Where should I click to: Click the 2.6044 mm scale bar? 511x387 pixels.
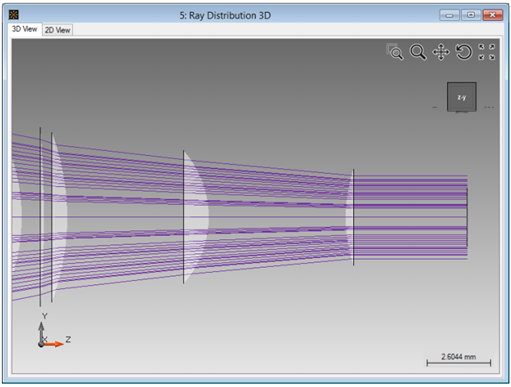(x=459, y=360)
